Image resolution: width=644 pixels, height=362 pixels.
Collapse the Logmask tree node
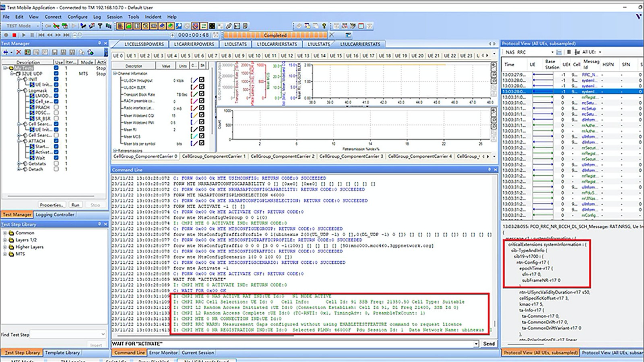coord(19,90)
